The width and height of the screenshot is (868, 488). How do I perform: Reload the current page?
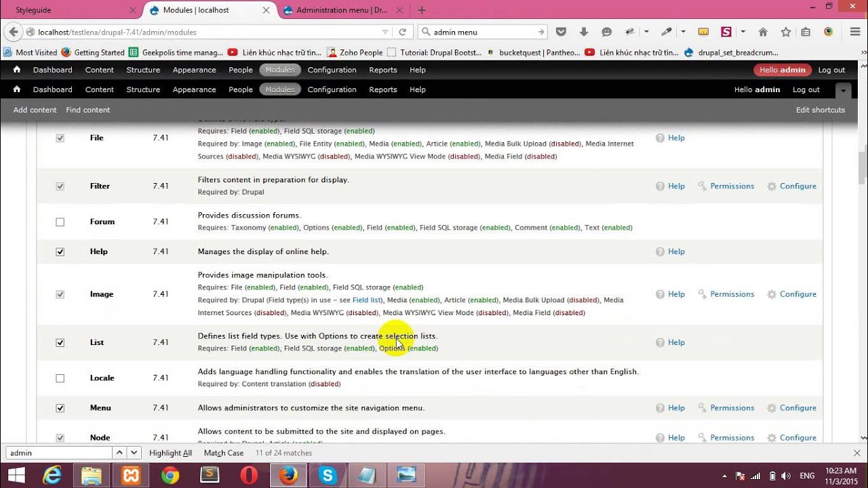click(x=402, y=32)
